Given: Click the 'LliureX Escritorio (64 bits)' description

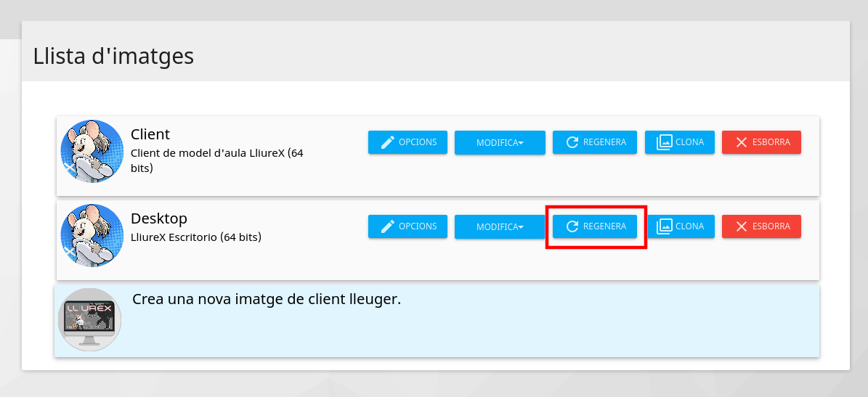Looking at the screenshot, I should point(196,237).
